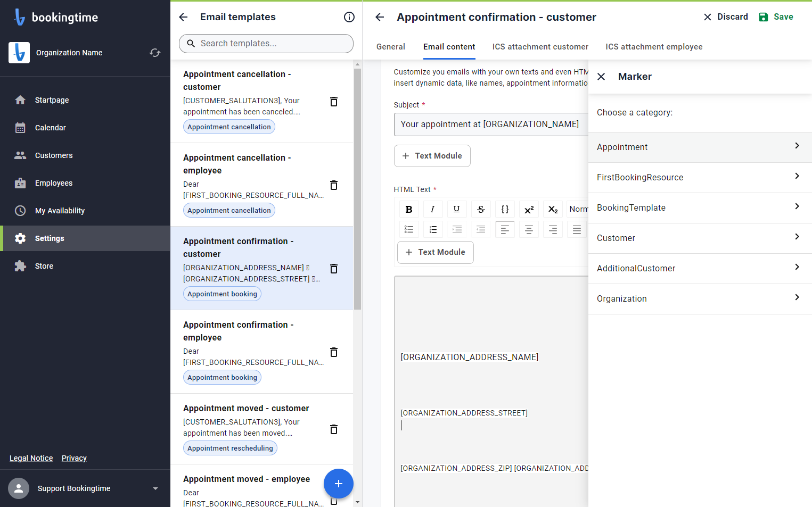This screenshot has height=507, width=812.
Task: Toggle underline formatting in editor
Action: pos(456,209)
